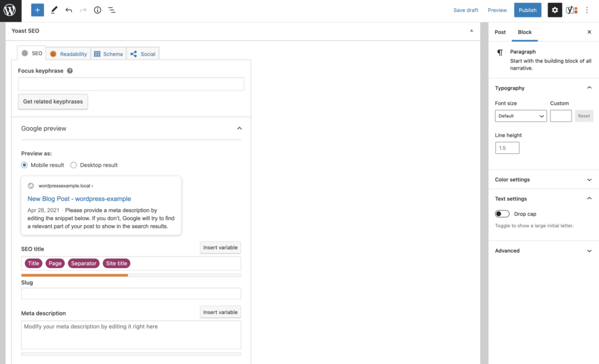
Task: Click the paragraph block icon
Action: pyautogui.click(x=500, y=53)
